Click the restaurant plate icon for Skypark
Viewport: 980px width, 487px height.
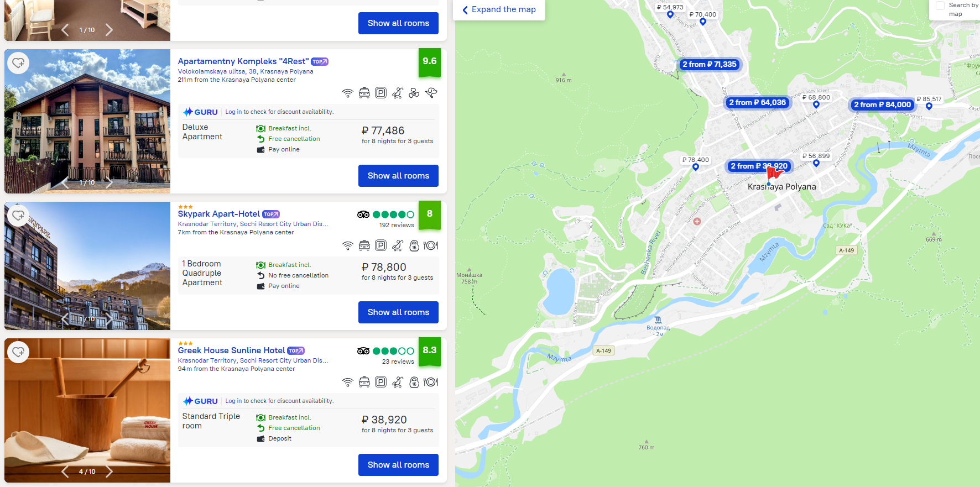click(x=431, y=245)
